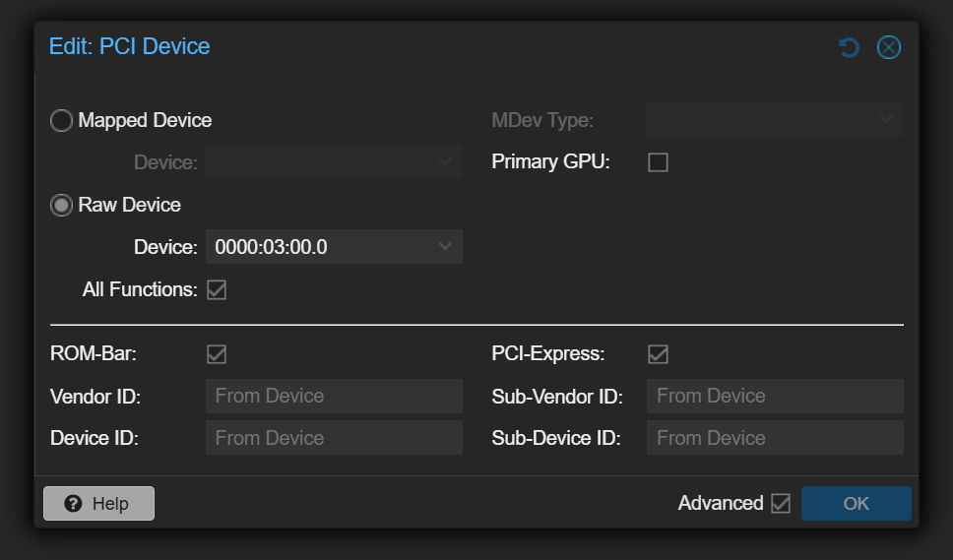Close the Edit PCI Device dialog
953x560 pixels.
point(888,47)
